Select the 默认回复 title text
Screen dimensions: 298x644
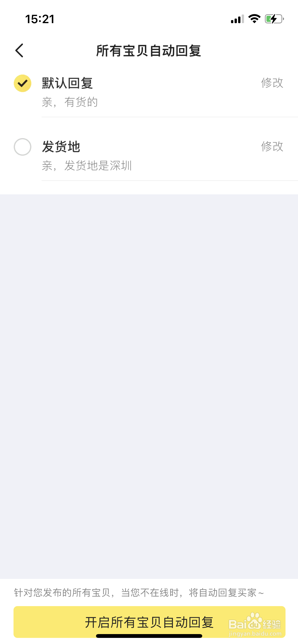(x=67, y=83)
